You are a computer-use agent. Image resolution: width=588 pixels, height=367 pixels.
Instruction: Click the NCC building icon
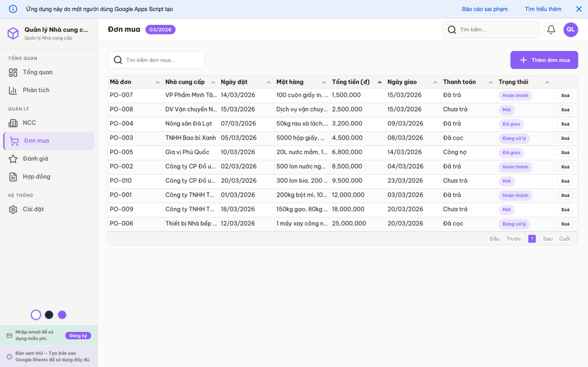click(x=13, y=123)
